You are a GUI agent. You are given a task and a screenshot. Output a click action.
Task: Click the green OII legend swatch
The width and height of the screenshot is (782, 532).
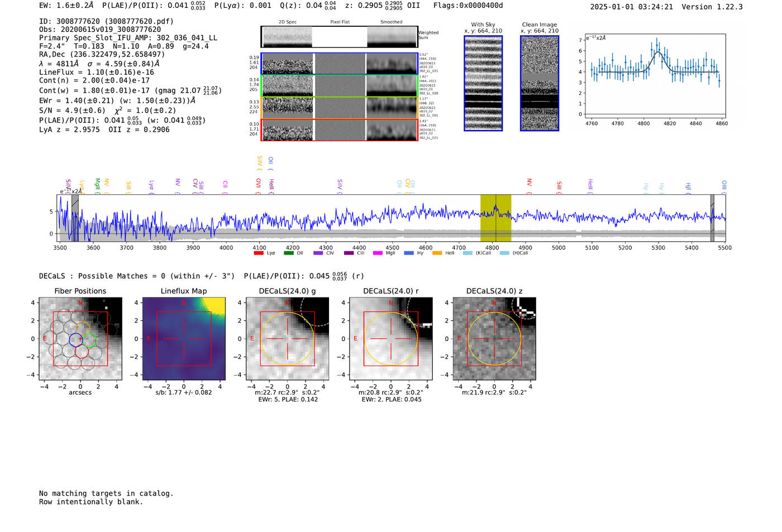(x=288, y=253)
